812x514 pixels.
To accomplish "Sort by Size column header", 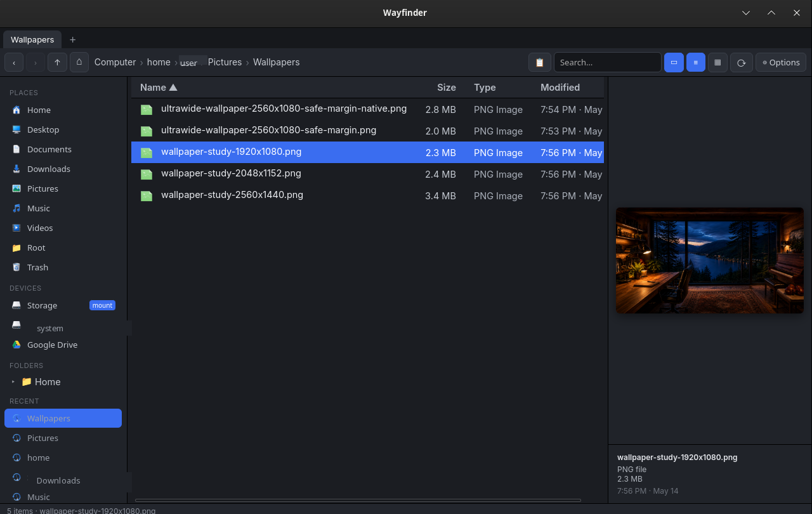I will pos(447,88).
